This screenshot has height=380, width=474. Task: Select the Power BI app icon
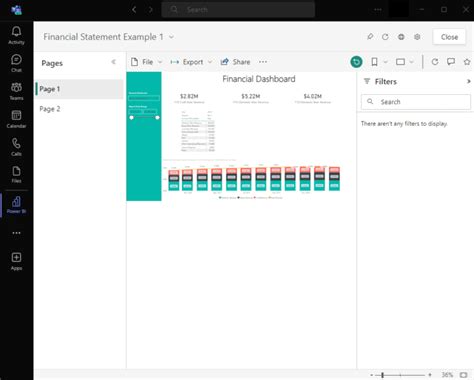point(16,205)
